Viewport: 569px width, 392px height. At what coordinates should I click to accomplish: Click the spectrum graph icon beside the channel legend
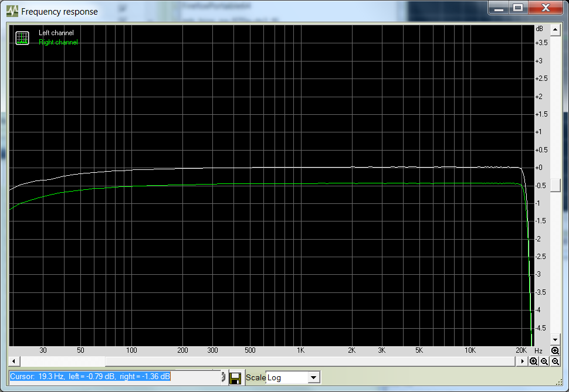(22, 38)
